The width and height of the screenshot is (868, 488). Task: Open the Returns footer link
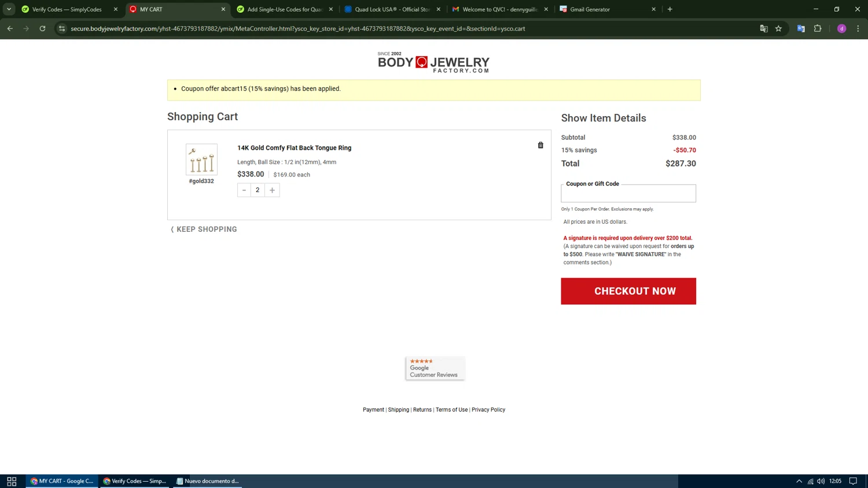pyautogui.click(x=422, y=410)
